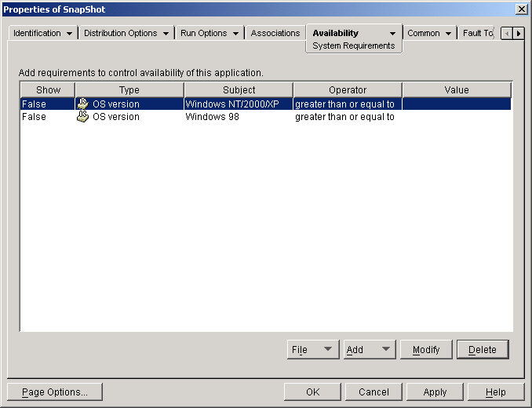Click the Help button
Viewport: 532px width, 408px height.
tap(496, 392)
